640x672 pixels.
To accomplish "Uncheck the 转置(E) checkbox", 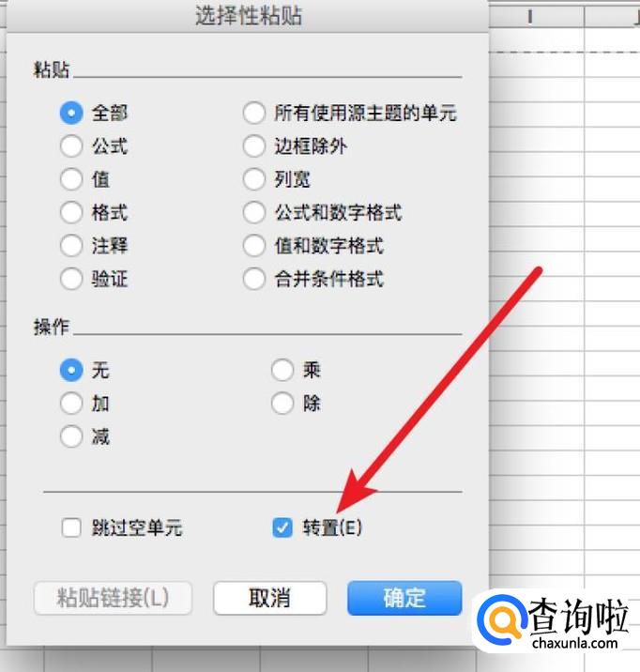I will point(282,527).
